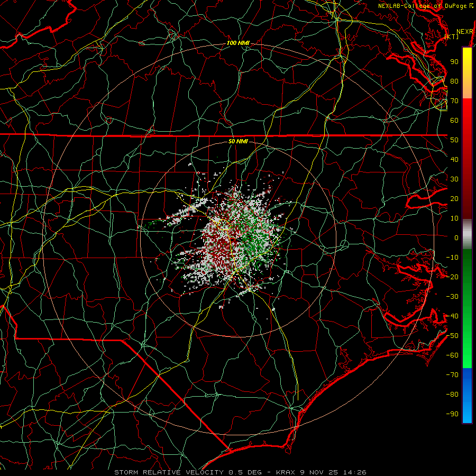
Task: Click the -60 value on velocity scale
Action: [x=452, y=355]
